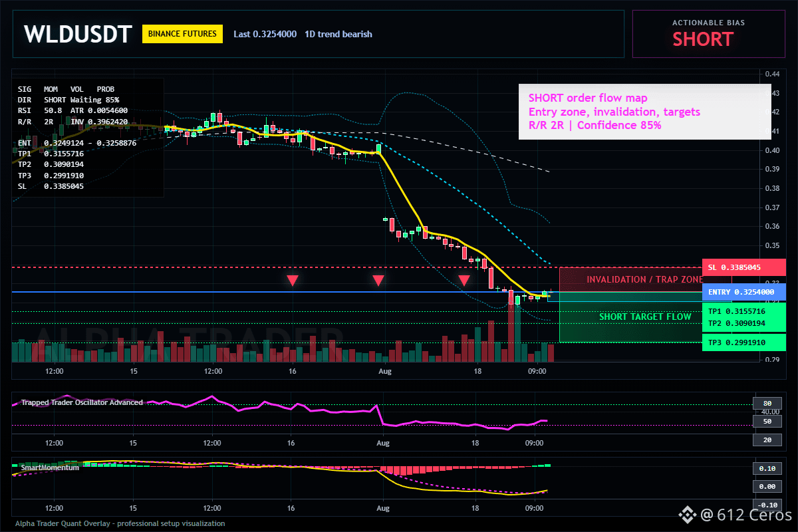Click the ATR 0.0054600 value
798x532 pixels.
pyautogui.click(x=99, y=110)
